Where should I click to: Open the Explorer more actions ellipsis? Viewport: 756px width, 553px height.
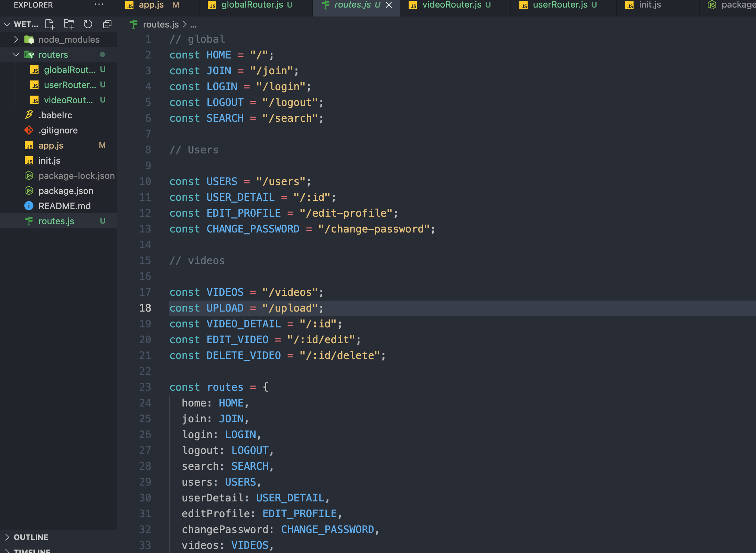(x=99, y=5)
